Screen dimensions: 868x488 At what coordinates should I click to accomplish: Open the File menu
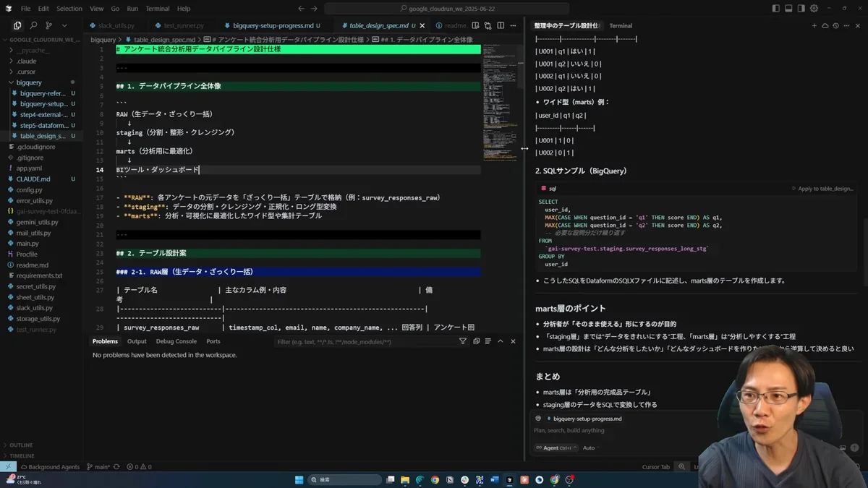(25, 9)
